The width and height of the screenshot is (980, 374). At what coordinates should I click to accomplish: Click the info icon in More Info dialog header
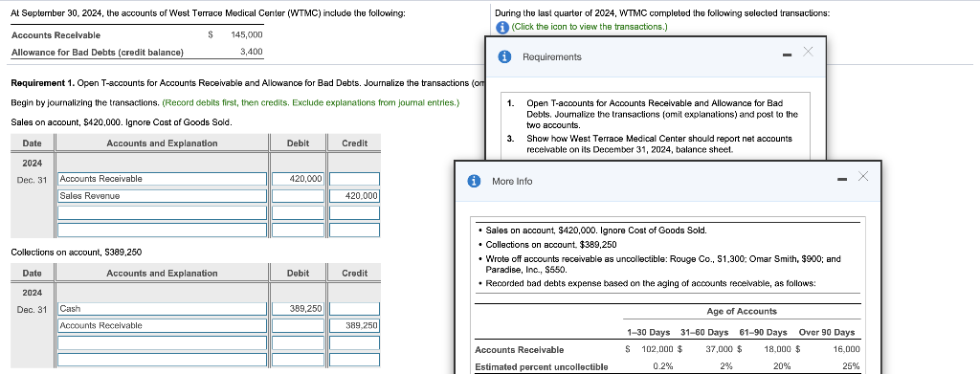pos(475,181)
